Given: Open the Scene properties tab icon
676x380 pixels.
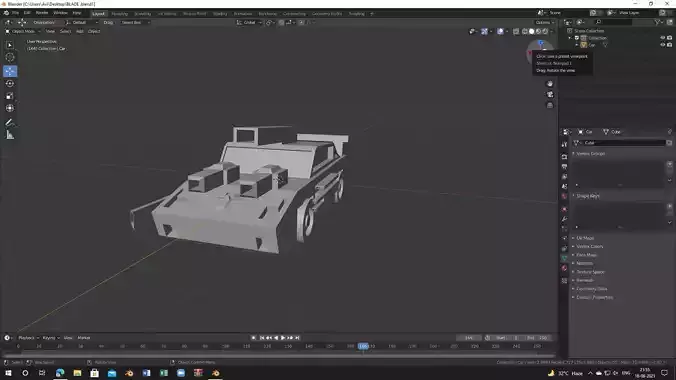Looking at the screenshot, I should tap(564, 186).
